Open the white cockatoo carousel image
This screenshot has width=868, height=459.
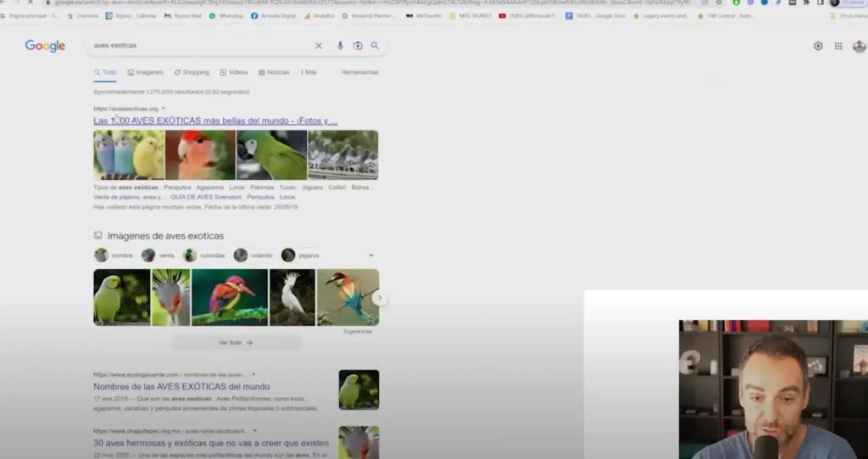pyautogui.click(x=292, y=298)
